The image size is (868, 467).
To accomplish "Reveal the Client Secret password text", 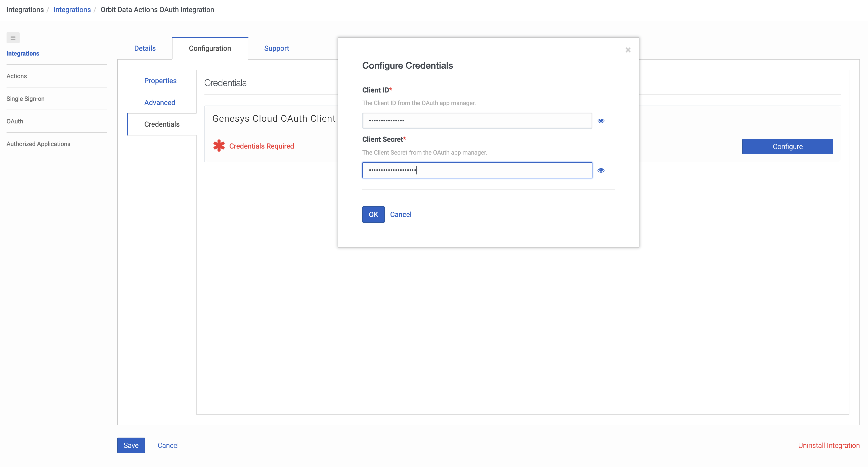I will [x=601, y=170].
